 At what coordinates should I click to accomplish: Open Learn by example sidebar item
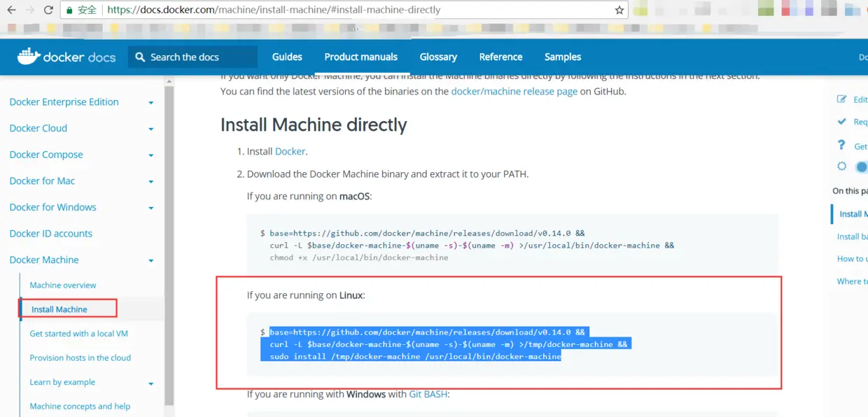[x=62, y=382]
